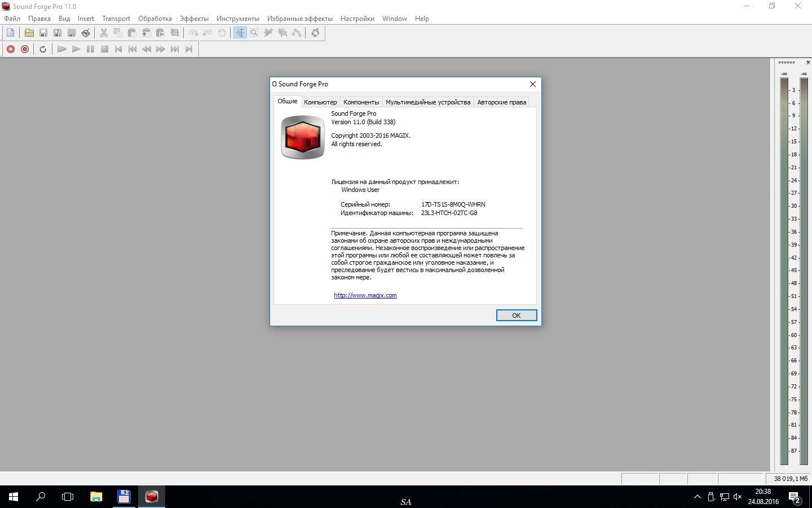
Task: Open a file using the folder icon
Action: (x=29, y=33)
